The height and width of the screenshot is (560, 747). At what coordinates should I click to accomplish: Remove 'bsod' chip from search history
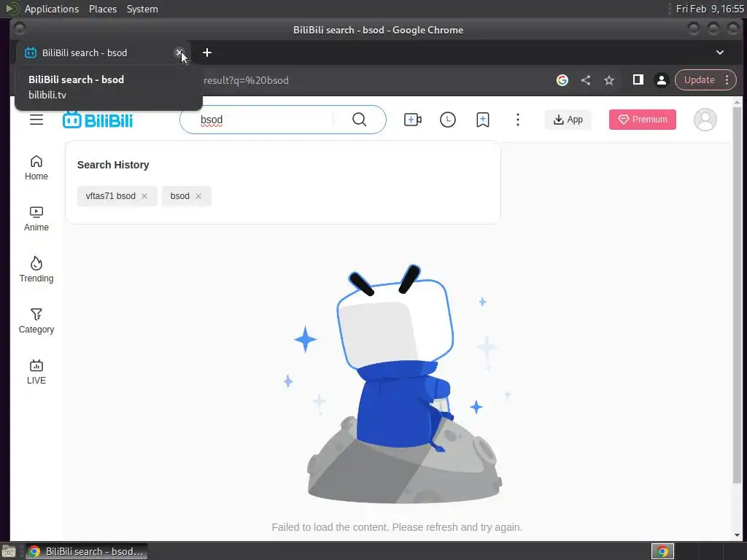198,196
